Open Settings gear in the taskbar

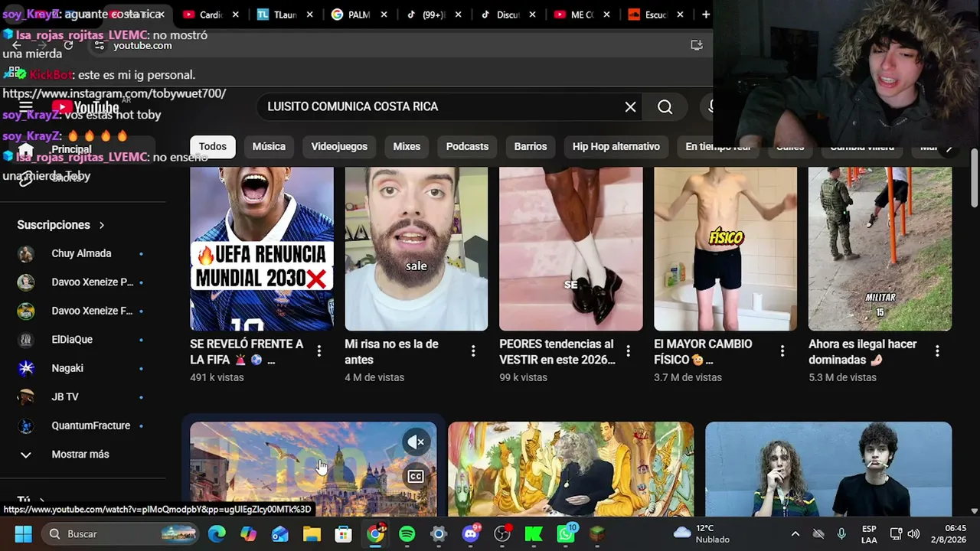click(x=438, y=534)
